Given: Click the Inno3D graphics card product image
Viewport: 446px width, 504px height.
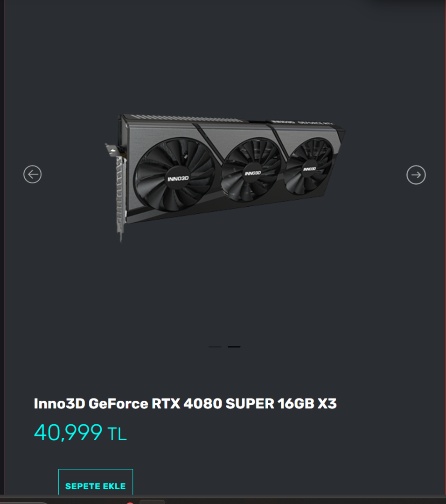Looking at the screenshot, I should point(225,177).
